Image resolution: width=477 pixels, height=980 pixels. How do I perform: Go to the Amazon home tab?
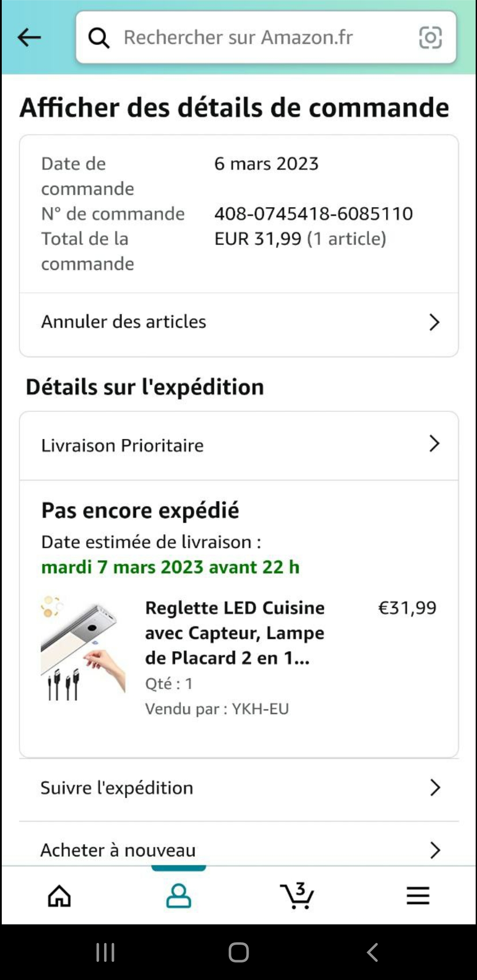click(60, 896)
